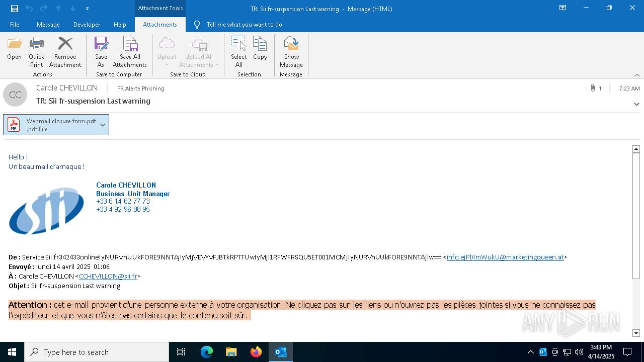Click the FR Alerte Phishing recipient
Viewport: 644px width, 362px height.
tap(141, 88)
